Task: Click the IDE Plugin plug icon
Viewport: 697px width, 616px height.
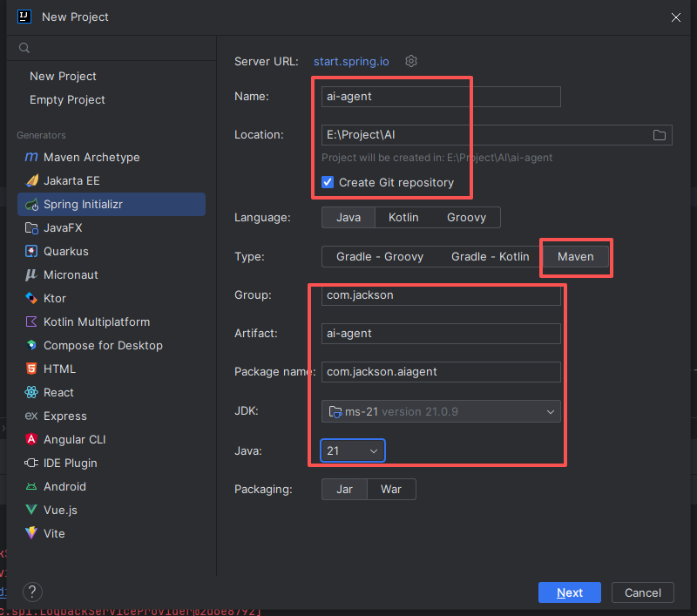Action: 31,464
